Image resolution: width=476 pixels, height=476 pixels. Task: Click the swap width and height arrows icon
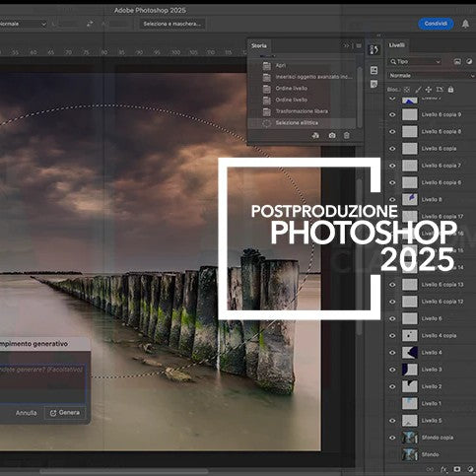tap(90, 24)
